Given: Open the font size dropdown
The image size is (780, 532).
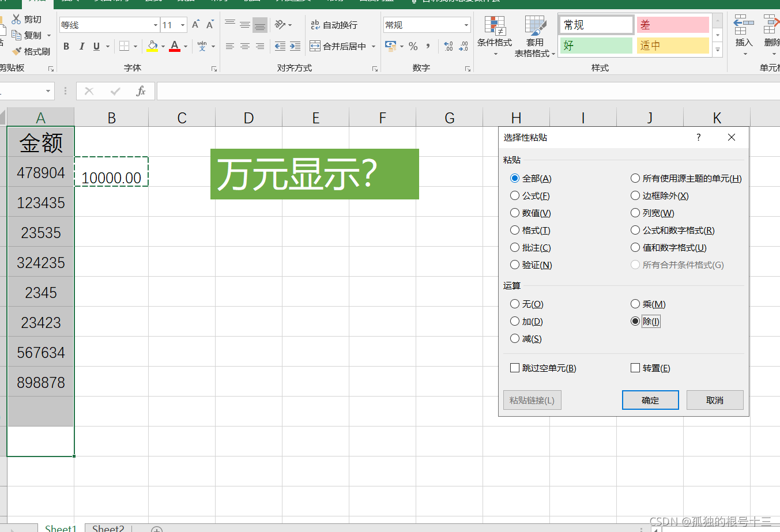Looking at the screenshot, I should tap(183, 25).
